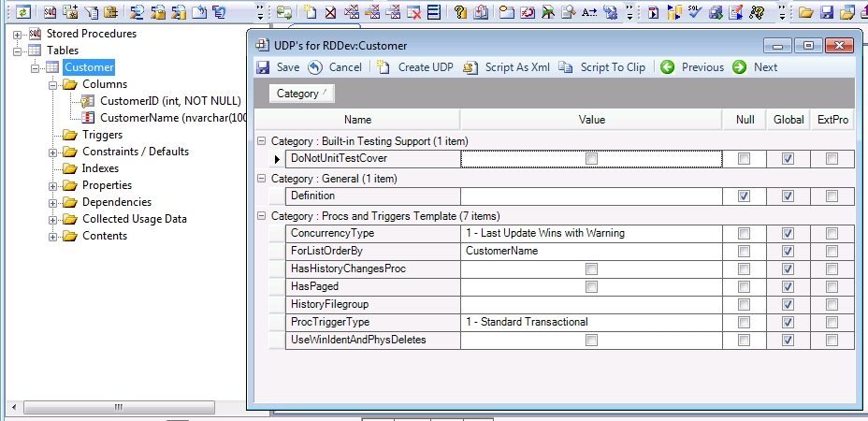The height and width of the screenshot is (421, 868).
Task: Click the Script As Xml icon
Action: (470, 67)
